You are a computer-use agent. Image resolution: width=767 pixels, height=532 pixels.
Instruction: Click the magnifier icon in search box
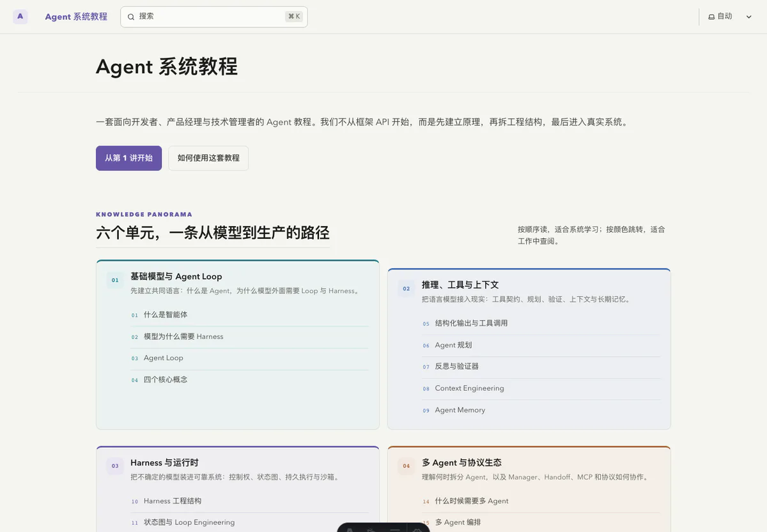[x=131, y=17]
